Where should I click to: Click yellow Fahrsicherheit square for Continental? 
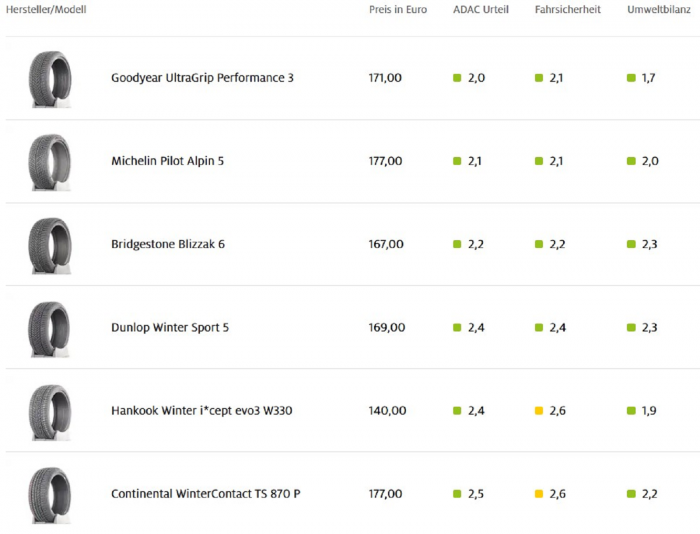pyautogui.click(x=539, y=493)
